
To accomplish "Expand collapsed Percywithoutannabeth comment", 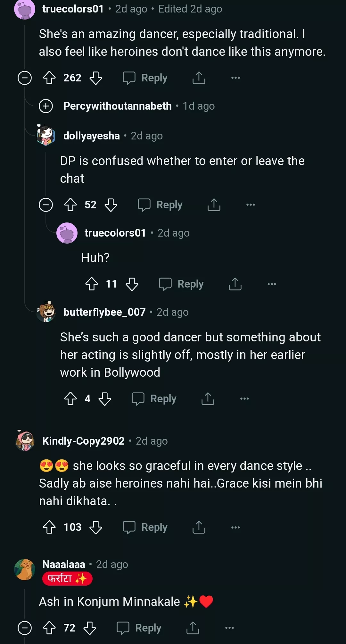I will tap(46, 106).
